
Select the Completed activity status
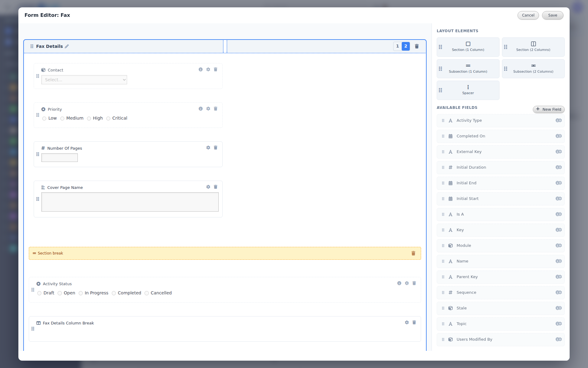[x=114, y=293]
